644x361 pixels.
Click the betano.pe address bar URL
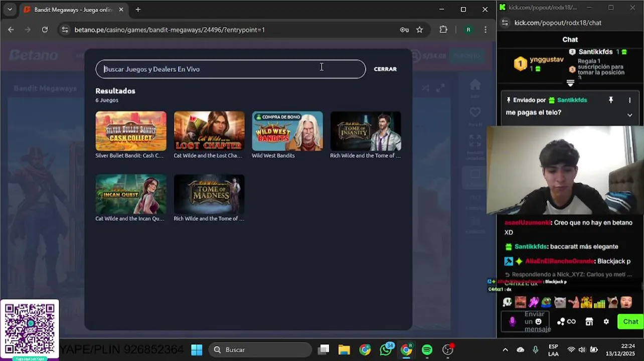(x=170, y=30)
